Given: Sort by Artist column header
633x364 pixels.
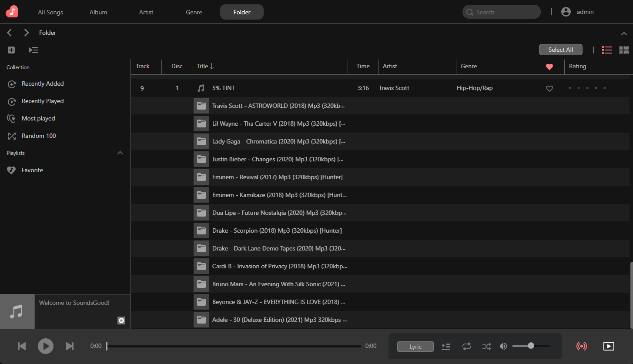Looking at the screenshot, I should coord(417,67).
